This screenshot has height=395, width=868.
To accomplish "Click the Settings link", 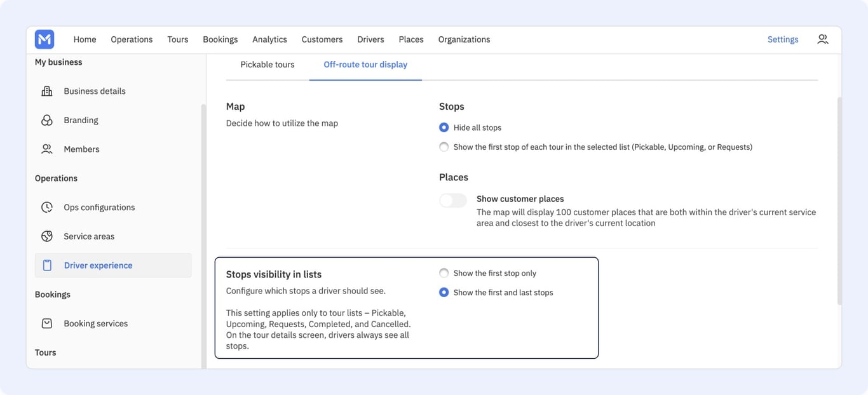I will (783, 39).
